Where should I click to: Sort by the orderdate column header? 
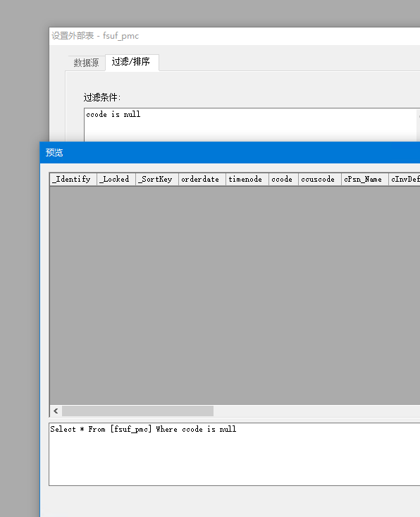coord(202,180)
